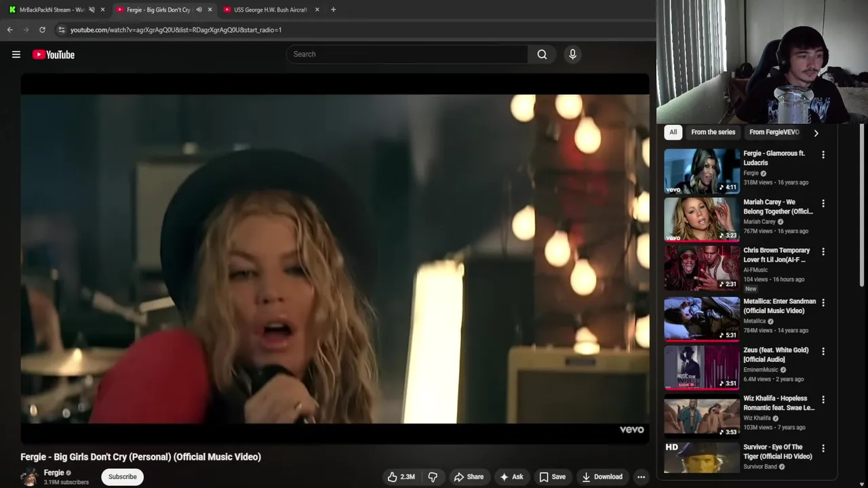Click the Wiz Khalifa - Hopeless Romantic title
The image size is (868, 488).
click(778, 403)
